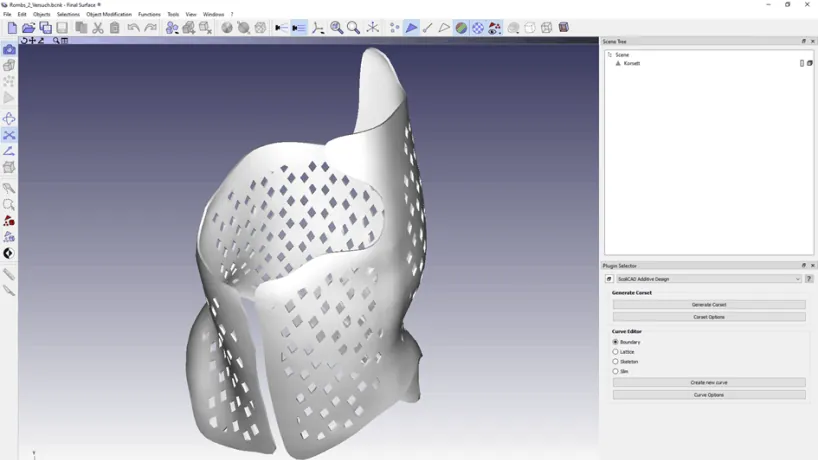This screenshot has width=818, height=460.
Task: Click the red-green shaded sphere icon
Action: point(461,28)
